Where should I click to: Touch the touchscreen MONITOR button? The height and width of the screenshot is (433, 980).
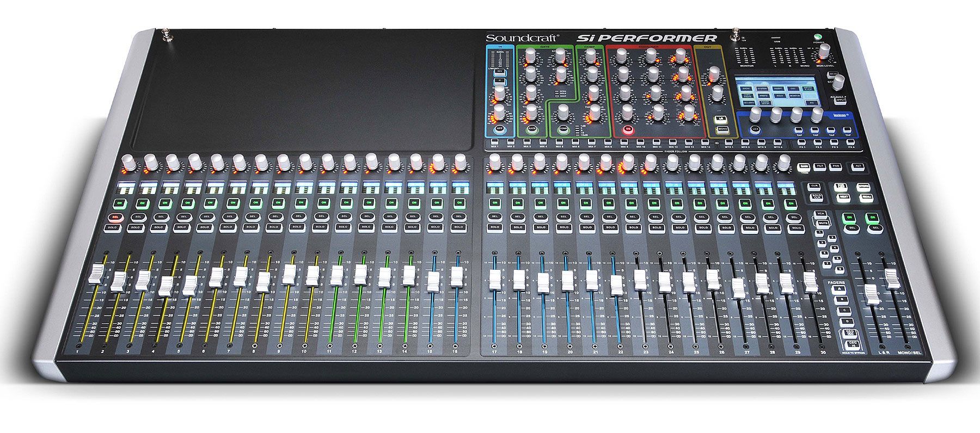794,96
